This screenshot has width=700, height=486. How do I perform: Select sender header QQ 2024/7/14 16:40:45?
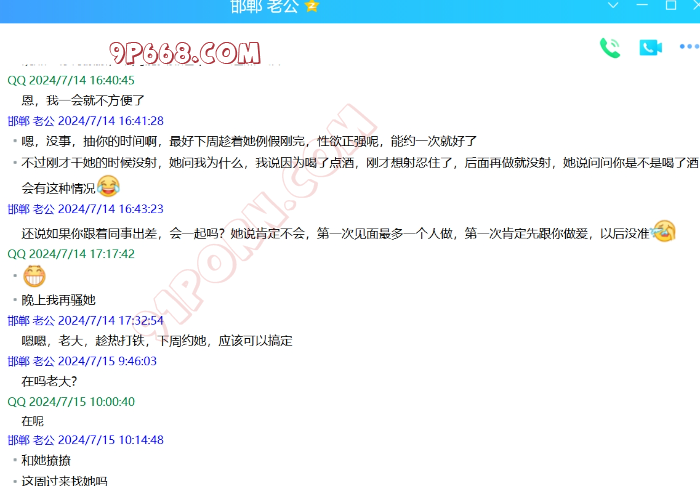71,80
